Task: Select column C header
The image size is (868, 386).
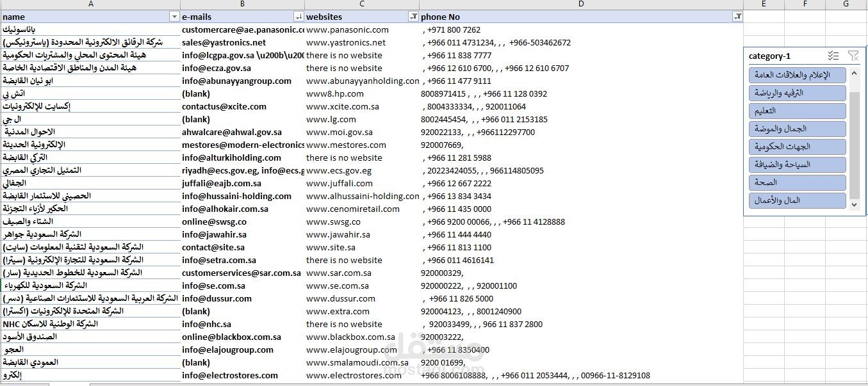Action: click(362, 4)
